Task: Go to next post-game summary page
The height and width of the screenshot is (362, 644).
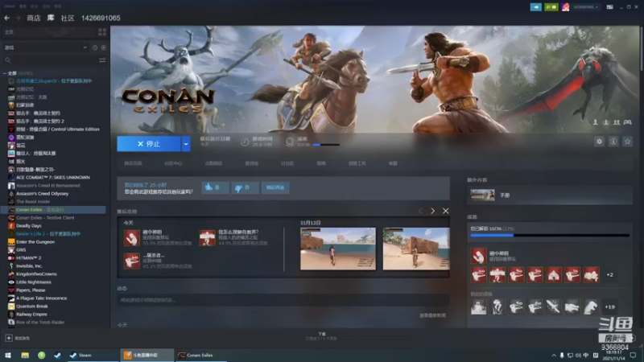Action: (x=432, y=211)
